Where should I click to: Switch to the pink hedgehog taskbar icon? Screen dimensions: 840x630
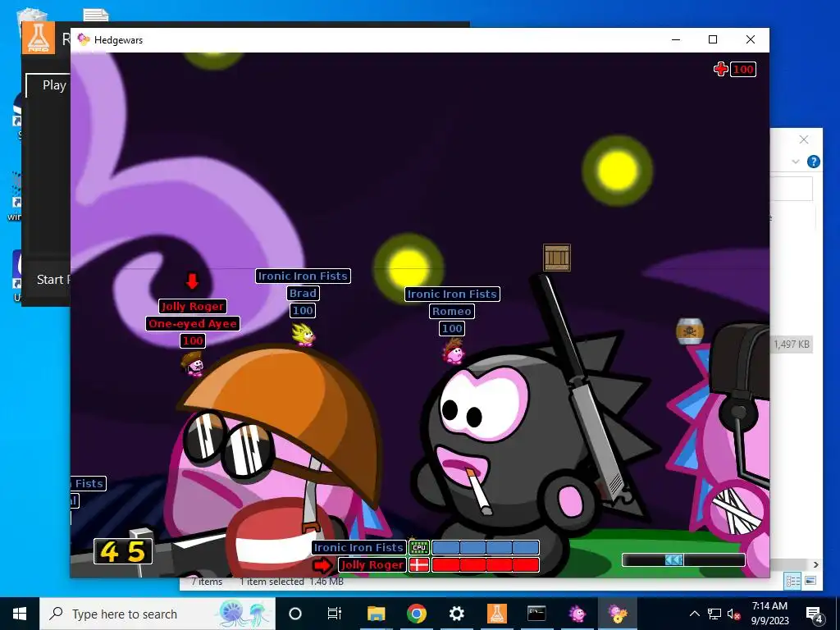pos(577,614)
